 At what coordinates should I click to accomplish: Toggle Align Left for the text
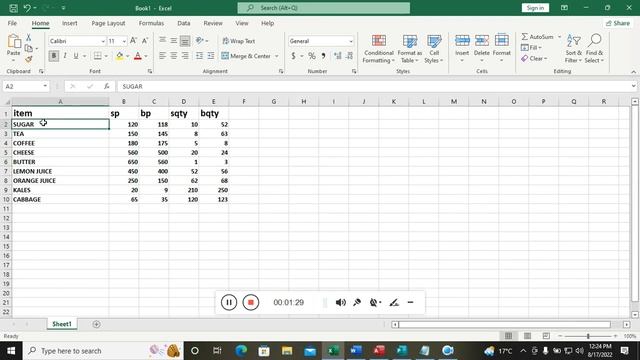tap(162, 56)
